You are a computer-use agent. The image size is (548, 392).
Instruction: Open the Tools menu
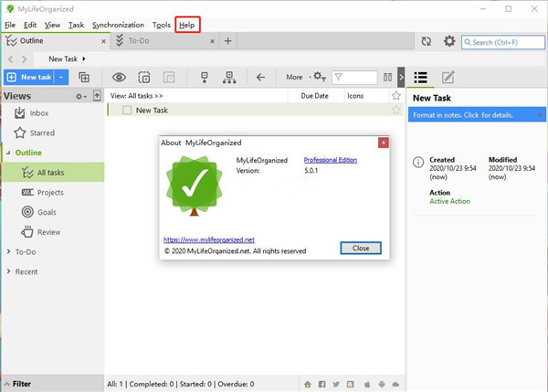pos(161,26)
